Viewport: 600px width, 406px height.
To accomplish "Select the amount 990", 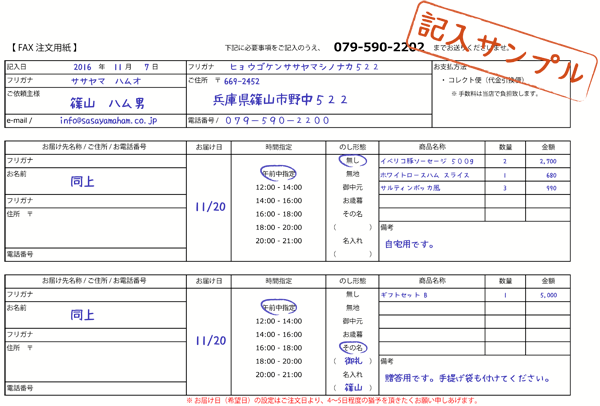I will pyautogui.click(x=551, y=188).
